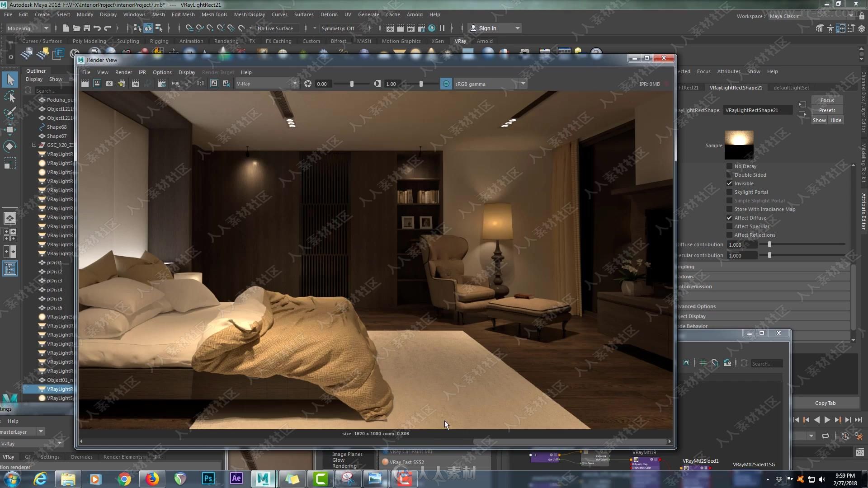The width and height of the screenshot is (868, 488).
Task: Click the Show button in Attribute Editor
Action: click(x=819, y=120)
